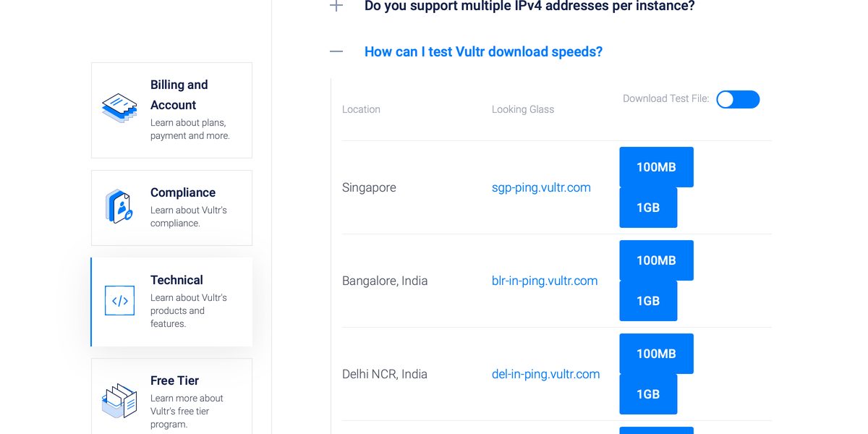Screen dimensions: 868x434
Task: Open the Compliance category
Action: tap(171, 208)
